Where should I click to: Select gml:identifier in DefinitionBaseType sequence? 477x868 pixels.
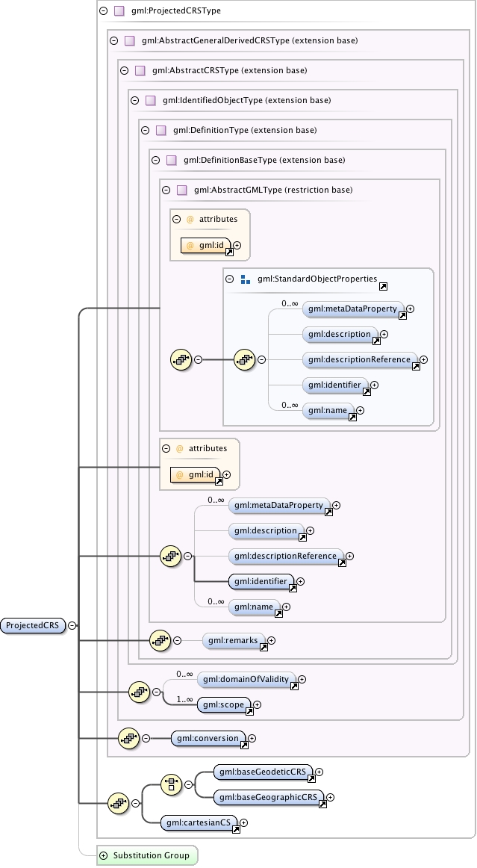261,581
